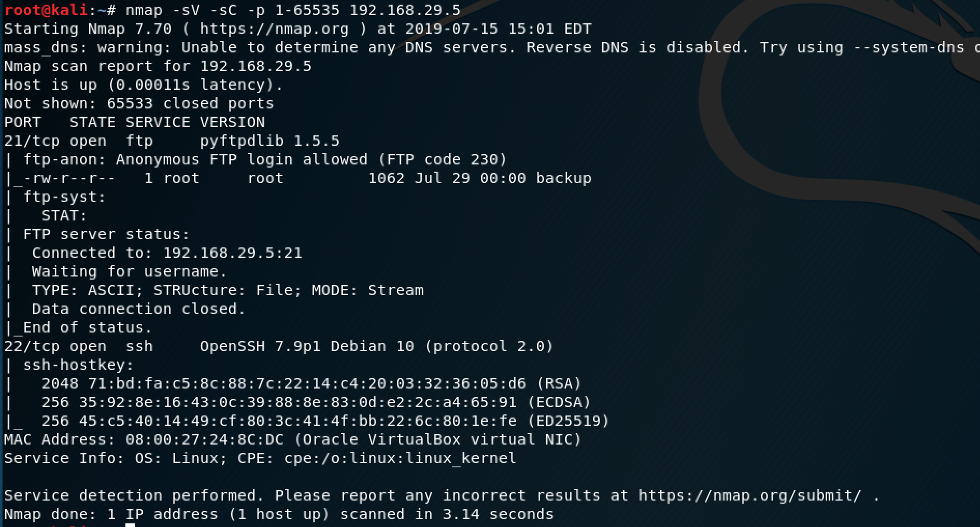This screenshot has width=980, height=527.
Task: Click the VERSION column header
Action: [233, 122]
